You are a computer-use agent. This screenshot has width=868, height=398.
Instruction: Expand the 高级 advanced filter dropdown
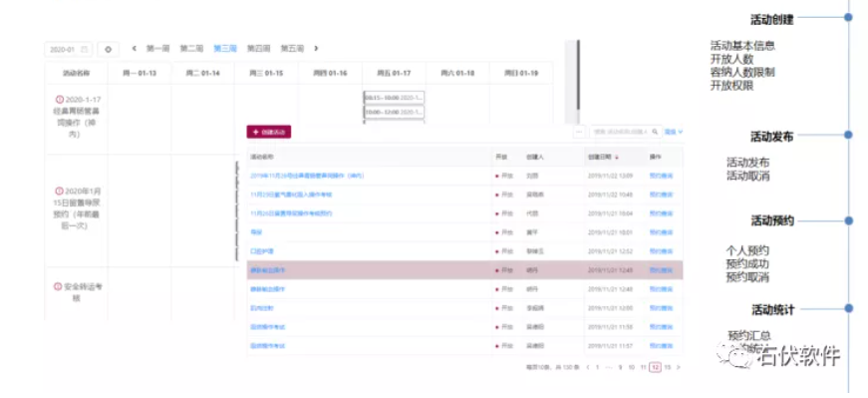[x=674, y=132]
